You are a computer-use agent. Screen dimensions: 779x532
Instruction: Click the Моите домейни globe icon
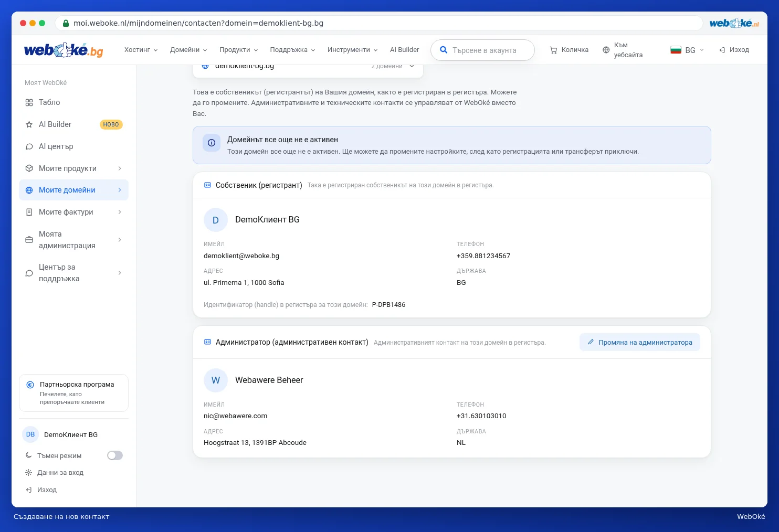[x=29, y=190]
